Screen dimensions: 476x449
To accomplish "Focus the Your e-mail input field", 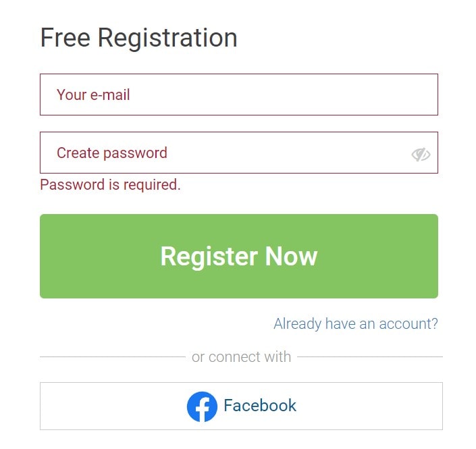I will pyautogui.click(x=239, y=95).
